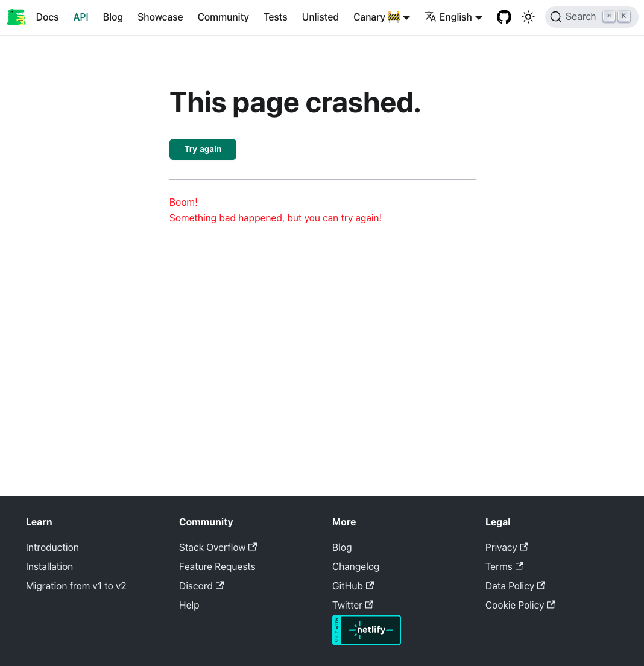Open the Built with Netlify badge
This screenshot has width=644, height=666.
(x=367, y=630)
